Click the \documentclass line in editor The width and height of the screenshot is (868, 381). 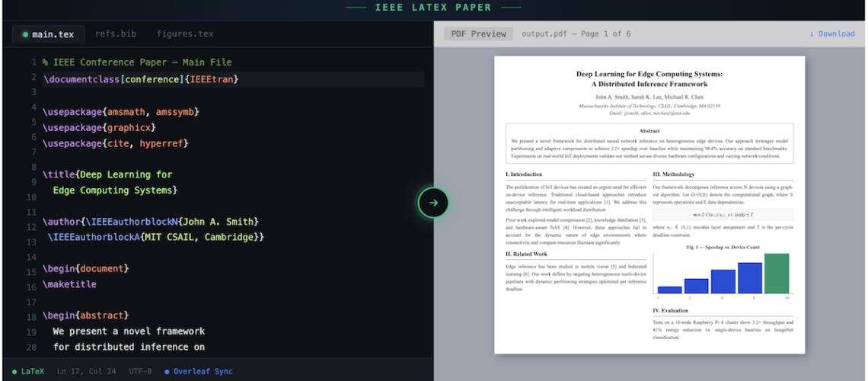(x=234, y=79)
